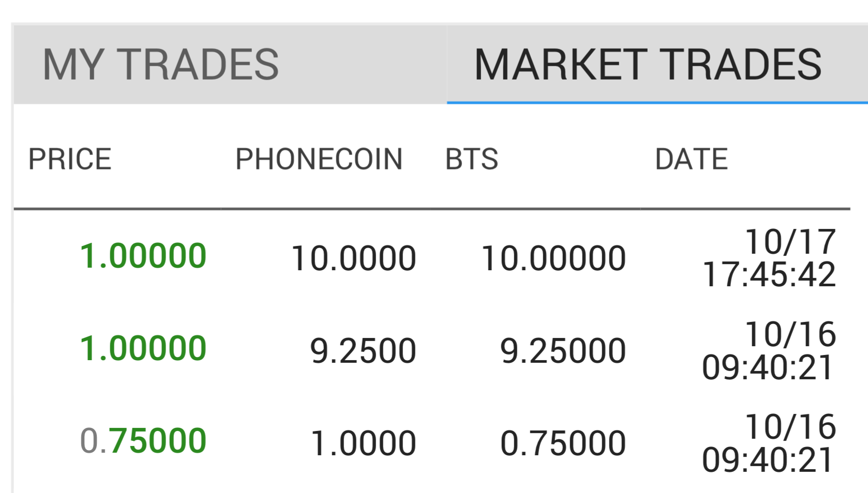The image size is (868, 493).
Task: Click the 10/17 date in the first trade
Action: pyautogui.click(x=790, y=241)
